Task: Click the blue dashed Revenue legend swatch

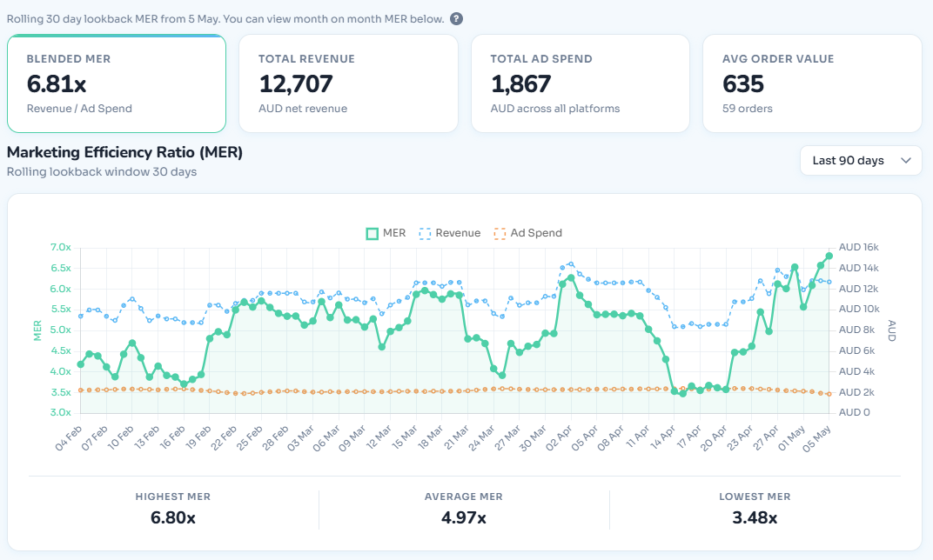Action: [x=425, y=234]
